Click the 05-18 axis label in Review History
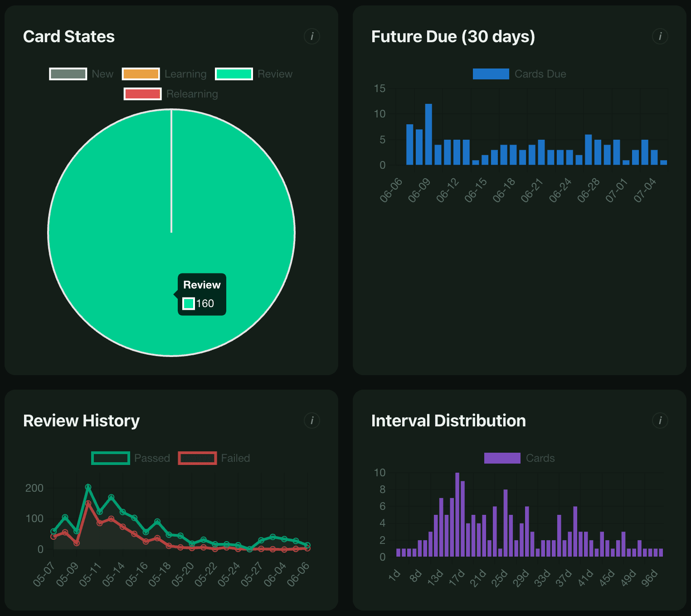The height and width of the screenshot is (616, 691). tap(160, 574)
